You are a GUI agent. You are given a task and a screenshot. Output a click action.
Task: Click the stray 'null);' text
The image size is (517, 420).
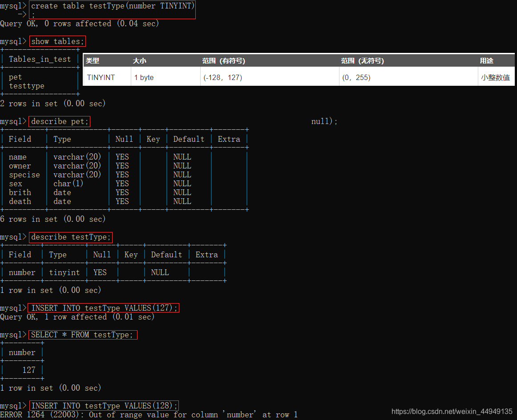(324, 121)
